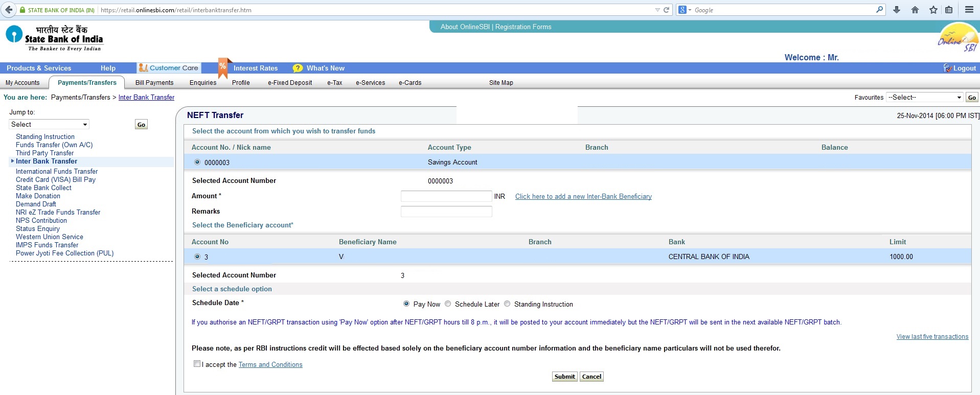Click the Go button beside Favourites
Image resolution: width=980 pixels, height=395 pixels.
[x=972, y=97]
